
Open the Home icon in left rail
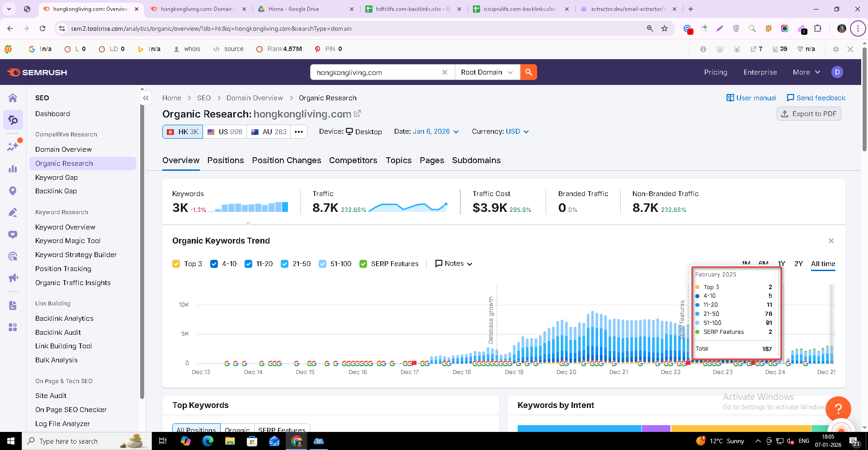pyautogui.click(x=13, y=98)
